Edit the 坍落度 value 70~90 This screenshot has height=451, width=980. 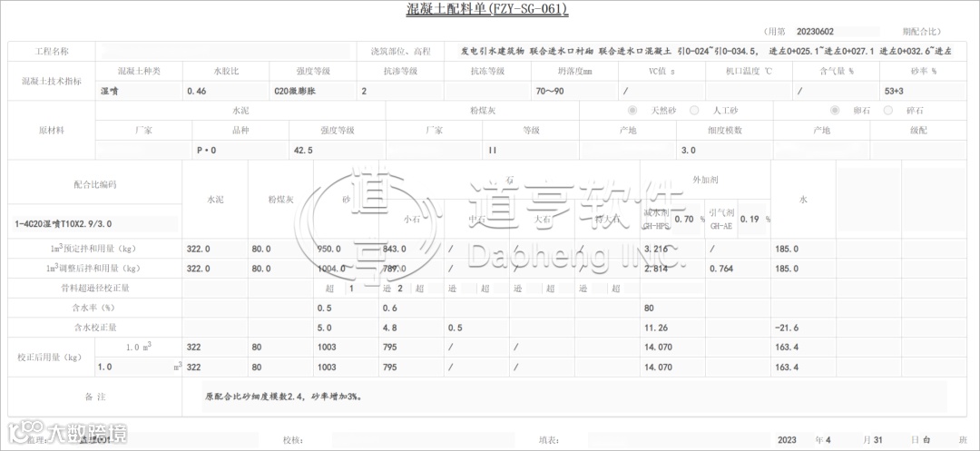(x=575, y=92)
